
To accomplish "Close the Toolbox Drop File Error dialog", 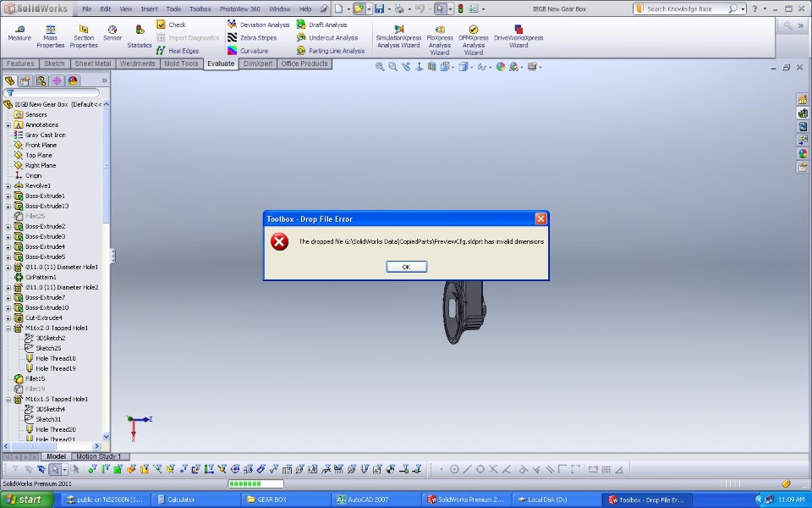I will click(x=540, y=218).
